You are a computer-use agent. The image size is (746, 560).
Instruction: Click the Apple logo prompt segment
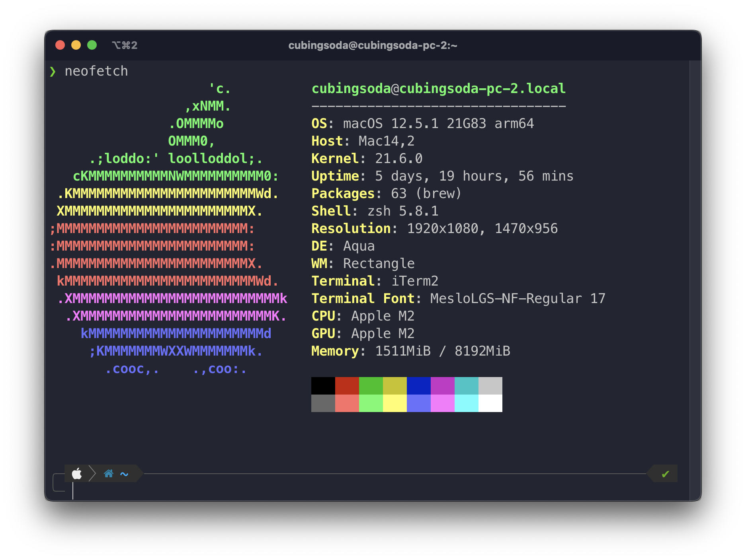tap(77, 474)
